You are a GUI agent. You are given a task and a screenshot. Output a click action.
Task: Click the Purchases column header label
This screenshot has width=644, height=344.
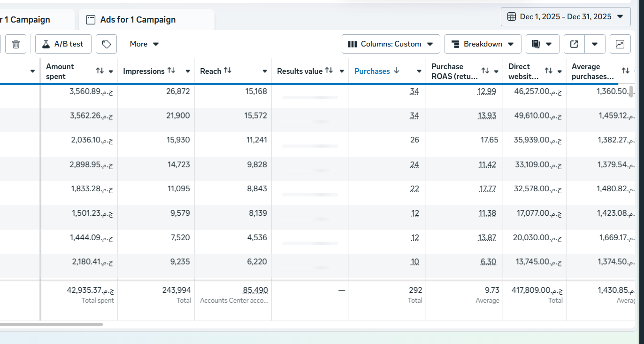point(372,71)
